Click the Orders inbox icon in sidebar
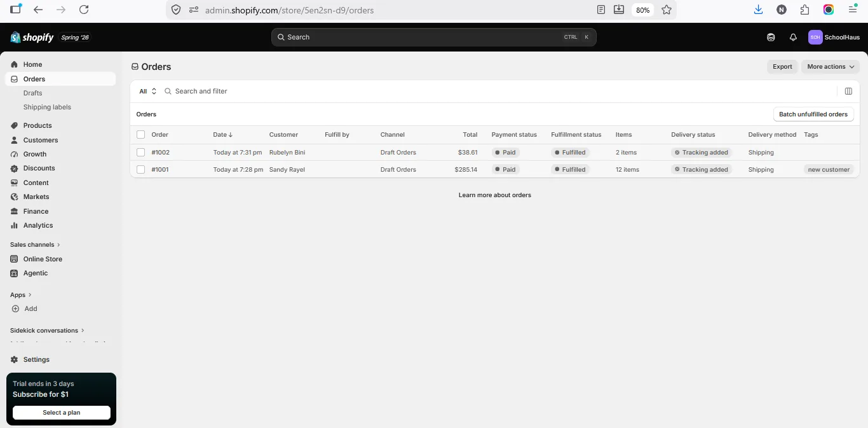 tap(15, 79)
